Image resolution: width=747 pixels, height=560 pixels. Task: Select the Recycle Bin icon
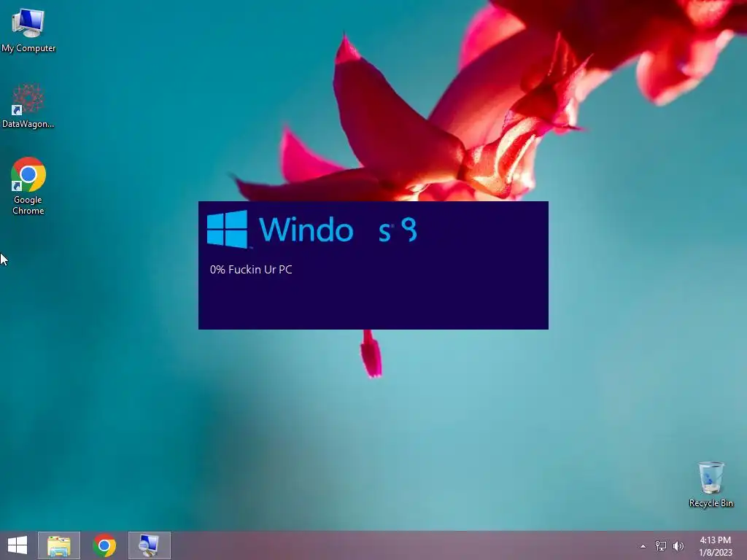pyautogui.click(x=711, y=484)
